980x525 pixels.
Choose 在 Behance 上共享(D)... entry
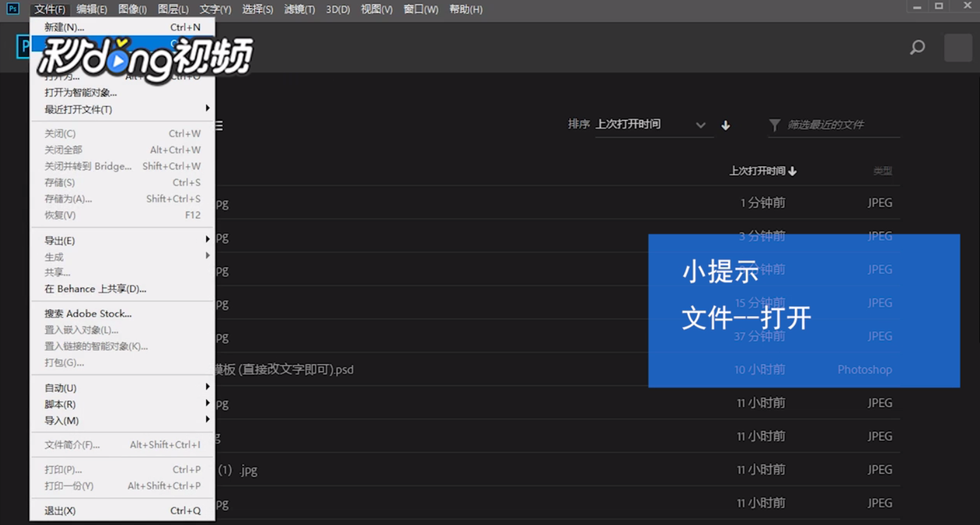[x=122, y=289]
